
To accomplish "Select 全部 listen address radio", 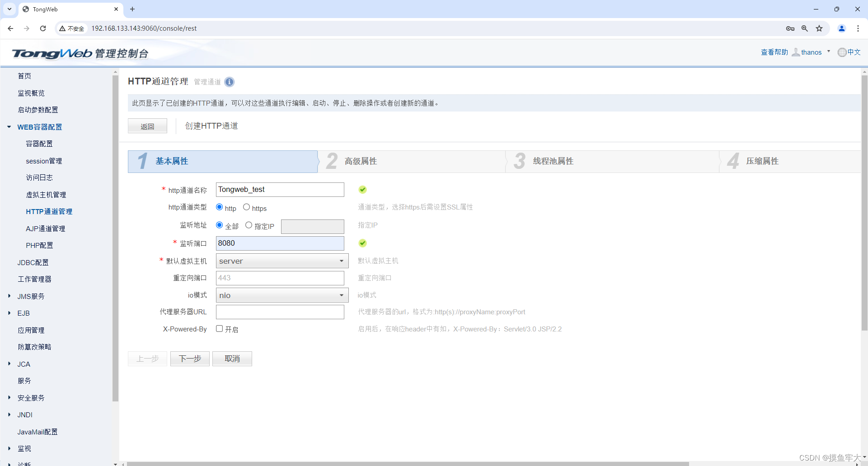I will [x=220, y=225].
